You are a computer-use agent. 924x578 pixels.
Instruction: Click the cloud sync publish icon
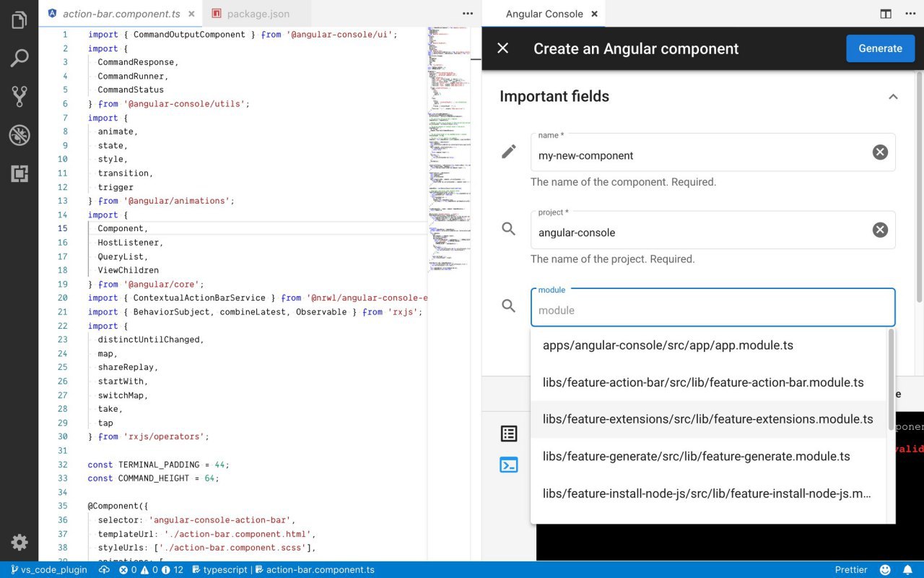pyautogui.click(x=104, y=569)
